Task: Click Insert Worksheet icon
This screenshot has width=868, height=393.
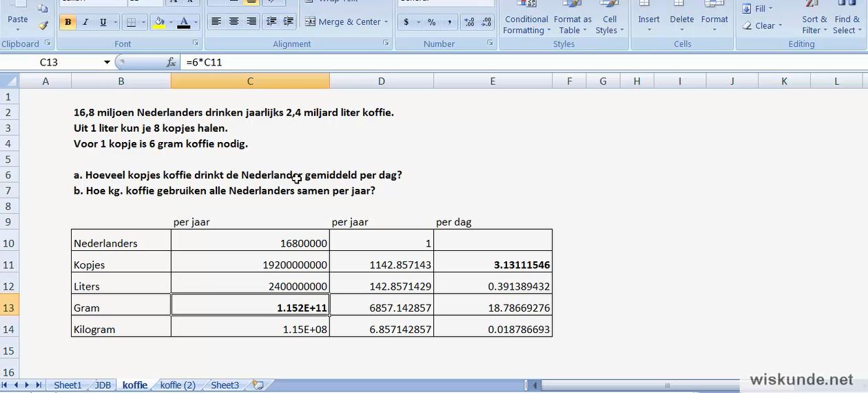Action: pyautogui.click(x=258, y=385)
